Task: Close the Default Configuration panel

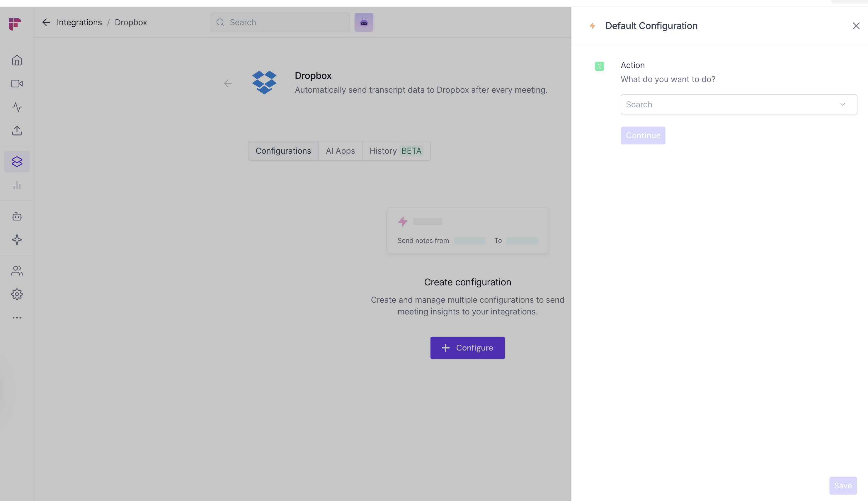Action: (x=856, y=26)
